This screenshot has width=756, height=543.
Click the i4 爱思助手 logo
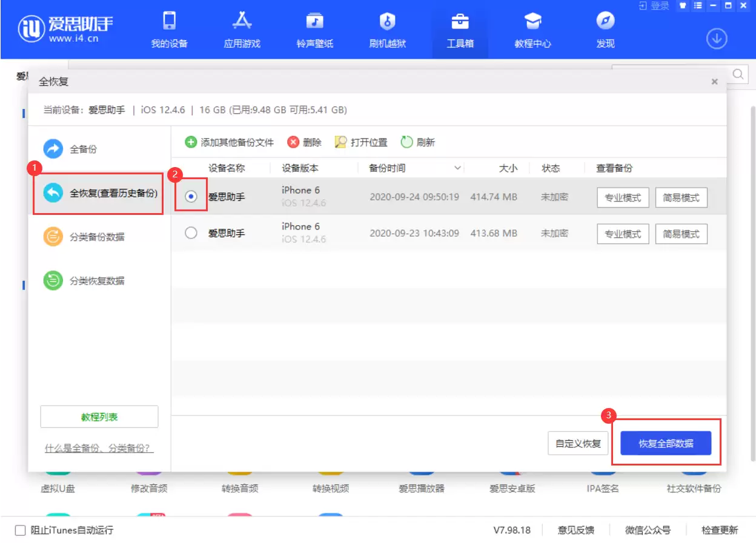click(x=65, y=28)
